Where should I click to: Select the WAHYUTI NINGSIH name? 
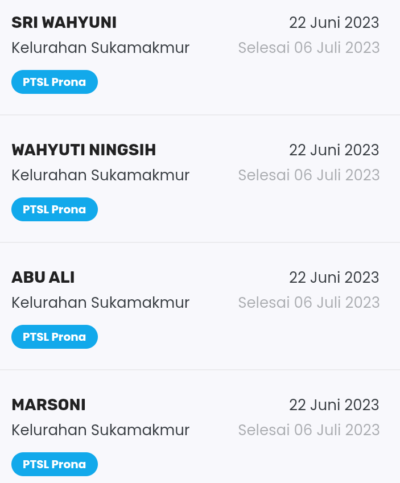pyautogui.click(x=84, y=150)
